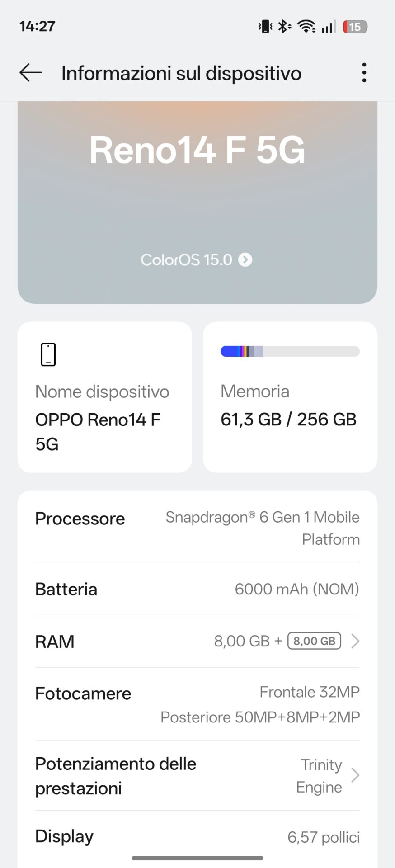Open the three-dot overflow menu
Screen dimensions: 395x868
(364, 73)
